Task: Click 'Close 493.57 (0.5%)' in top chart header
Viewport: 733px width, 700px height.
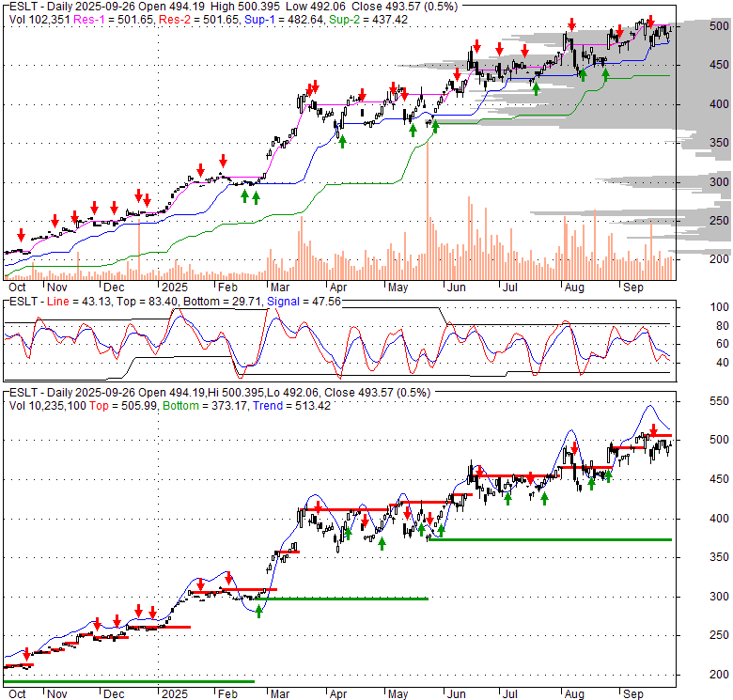Action: pos(403,7)
